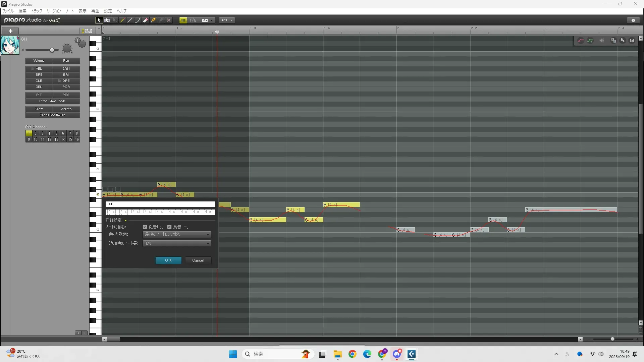Open the トラック menu
Image resolution: width=644 pixels, height=362 pixels.
click(x=37, y=11)
